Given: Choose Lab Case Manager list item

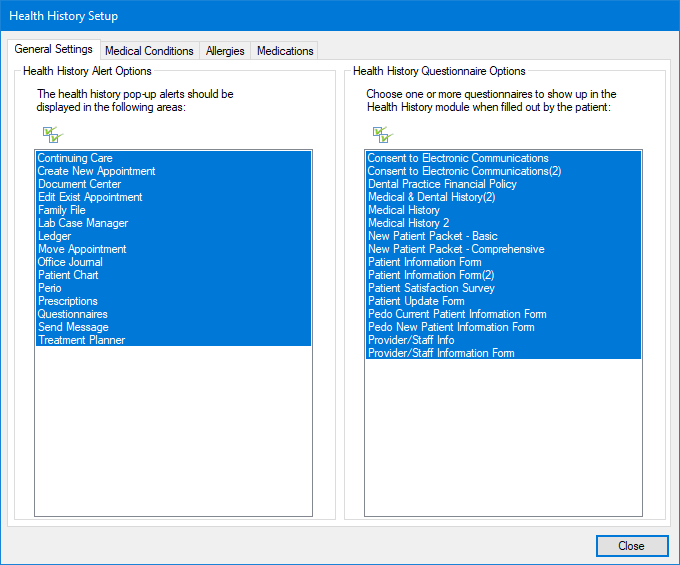Looking at the screenshot, I should pos(83,223).
